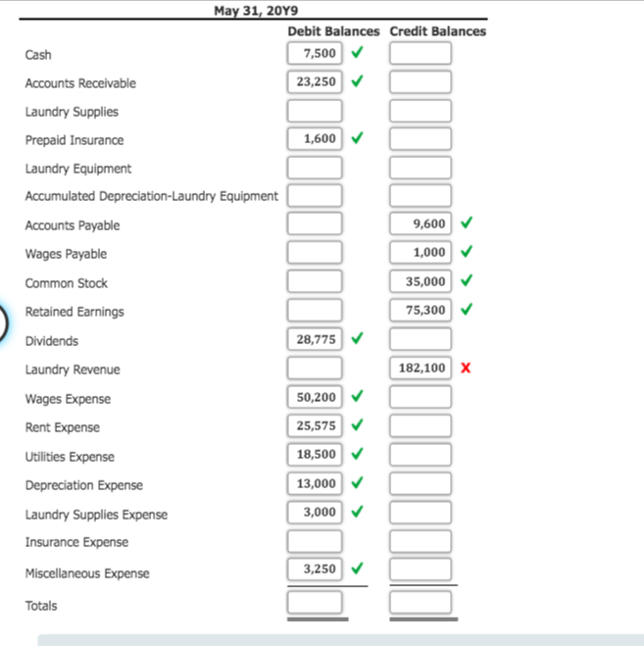Click green checkmark beside Retained Earnings amount
The image size is (644, 646).
(x=467, y=309)
